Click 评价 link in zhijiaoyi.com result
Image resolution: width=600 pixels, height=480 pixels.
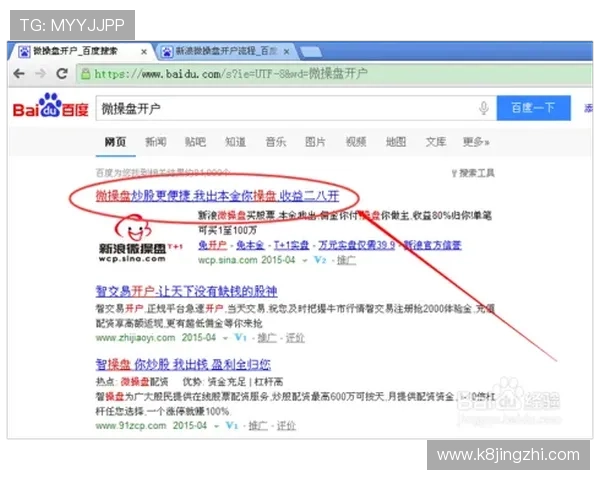pos(295,338)
